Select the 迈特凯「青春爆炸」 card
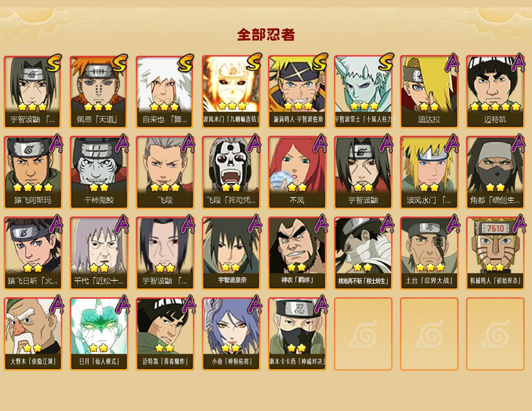Image resolution: width=532 pixels, height=411 pixels. [x=165, y=334]
